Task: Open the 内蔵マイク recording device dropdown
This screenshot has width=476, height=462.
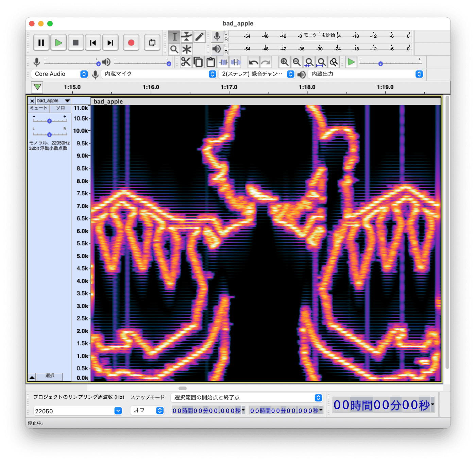Action: (x=159, y=74)
